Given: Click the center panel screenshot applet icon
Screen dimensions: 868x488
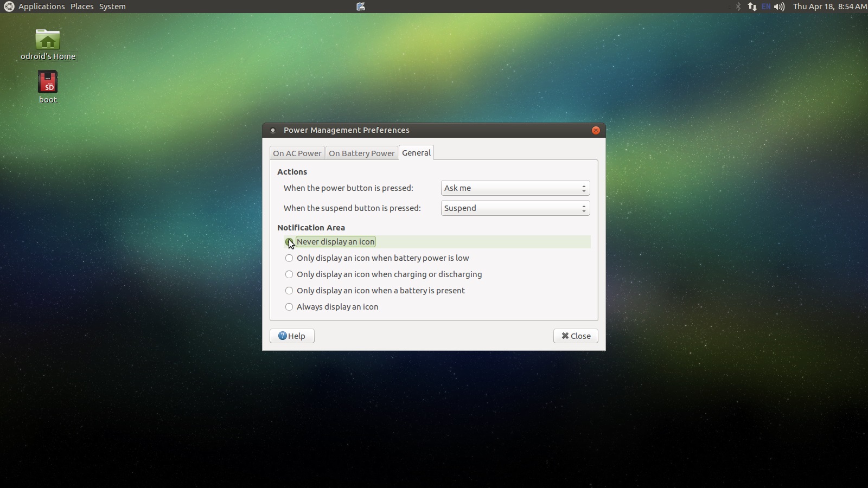Looking at the screenshot, I should tap(361, 7).
